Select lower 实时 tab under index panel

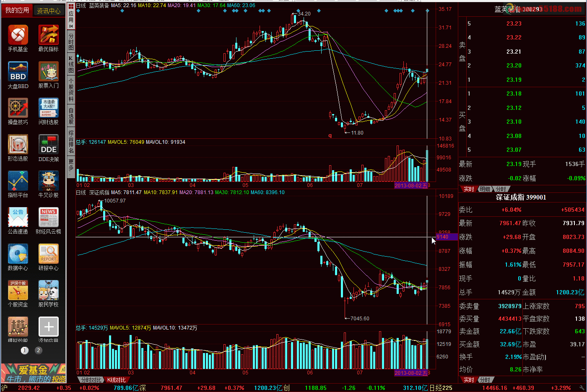pyautogui.click(x=469, y=380)
